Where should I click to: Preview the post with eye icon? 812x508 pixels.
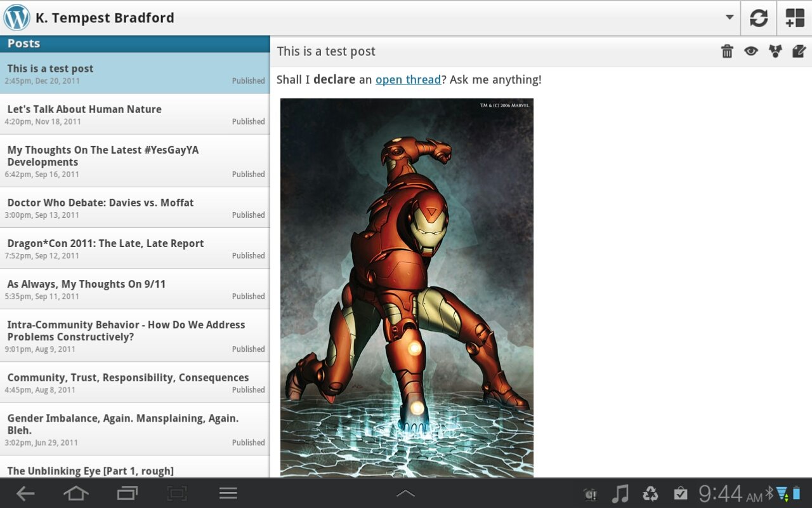pos(751,51)
